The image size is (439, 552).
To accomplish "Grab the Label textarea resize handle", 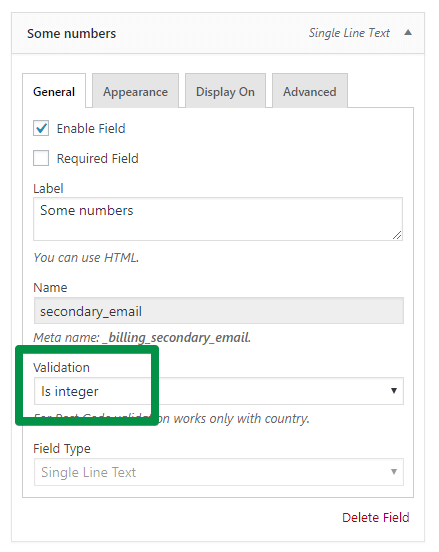I will coord(397,235).
